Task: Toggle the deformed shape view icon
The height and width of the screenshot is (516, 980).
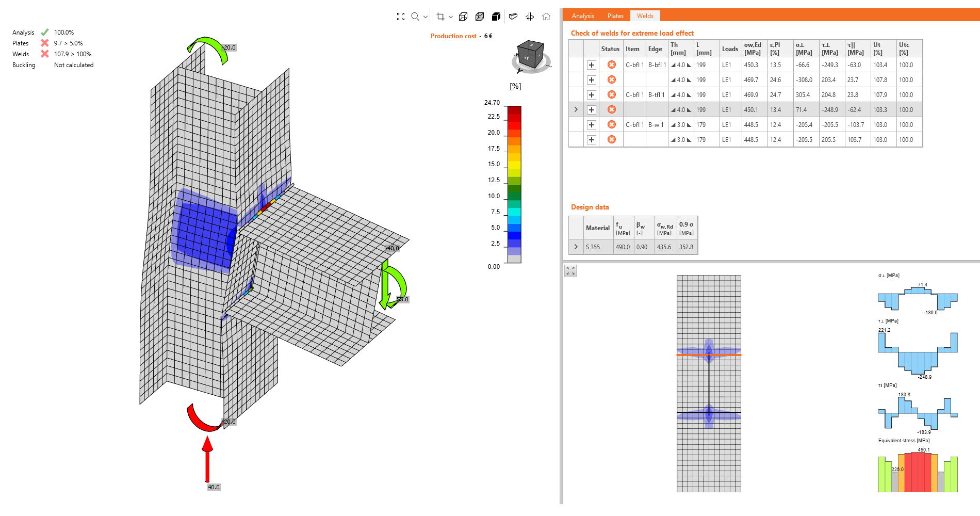Action: pos(513,17)
